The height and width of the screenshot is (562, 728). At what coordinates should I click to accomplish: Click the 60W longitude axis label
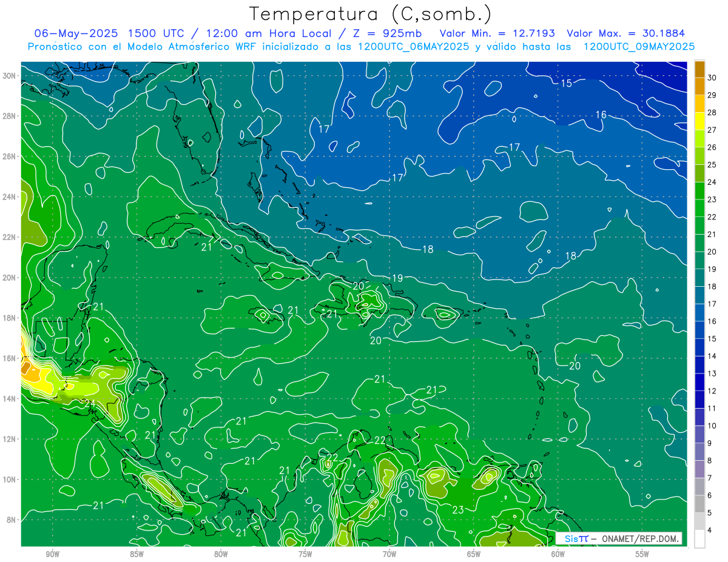[558, 554]
